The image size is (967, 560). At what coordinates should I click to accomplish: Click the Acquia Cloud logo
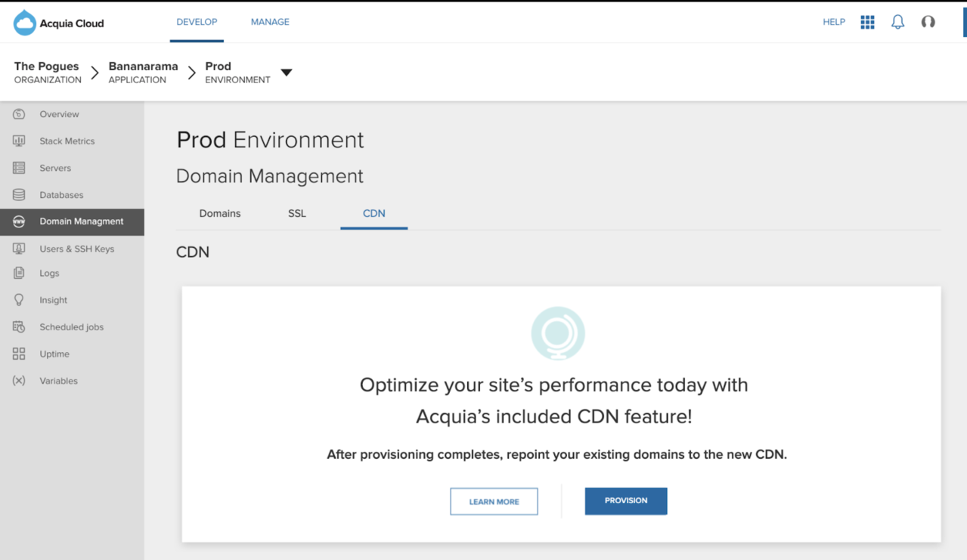59,22
